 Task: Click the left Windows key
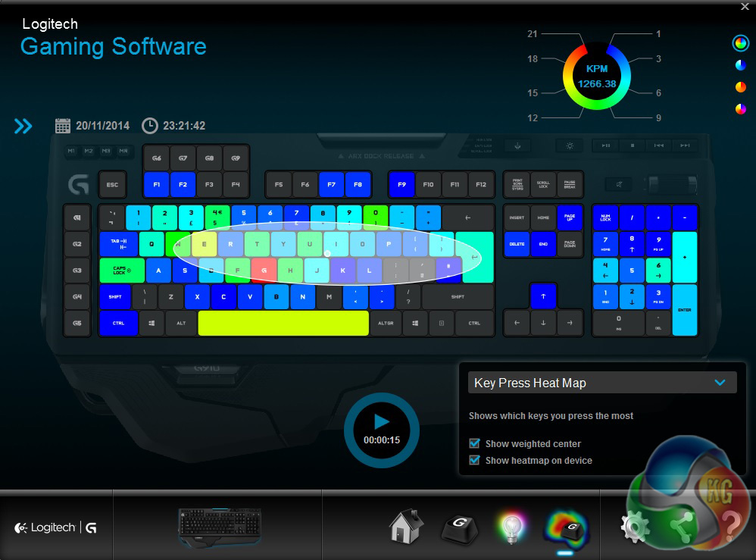point(152,323)
